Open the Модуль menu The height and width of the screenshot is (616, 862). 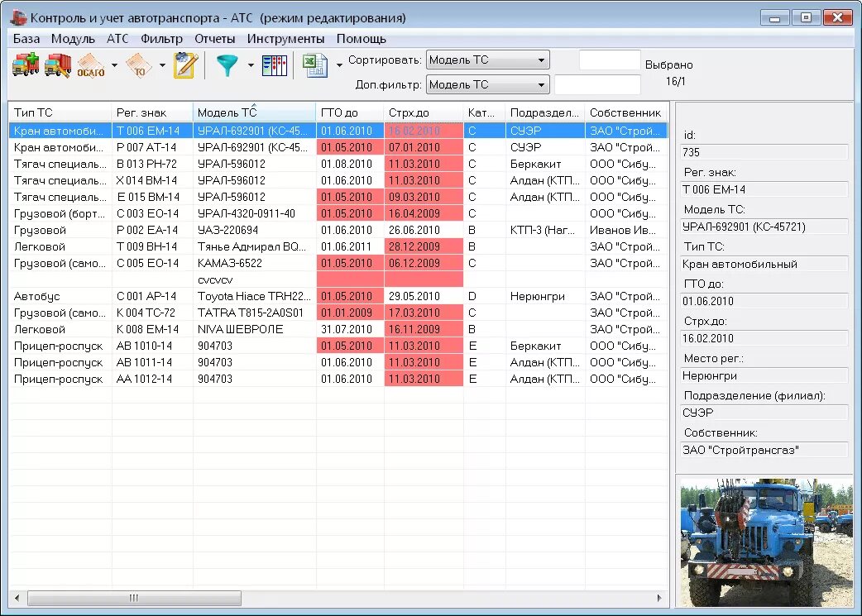point(73,39)
